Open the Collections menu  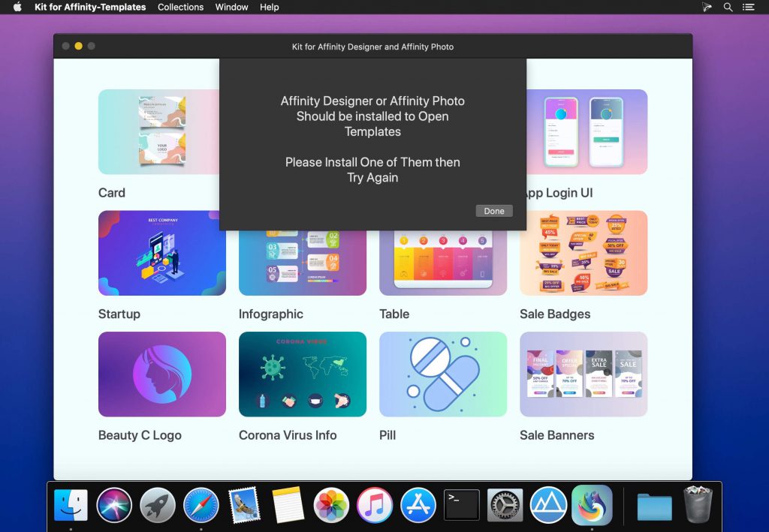point(180,7)
